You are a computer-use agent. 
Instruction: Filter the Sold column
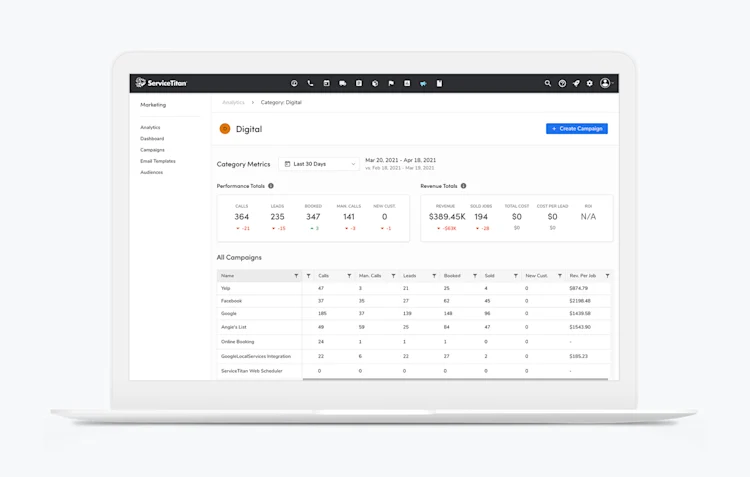[x=516, y=276]
